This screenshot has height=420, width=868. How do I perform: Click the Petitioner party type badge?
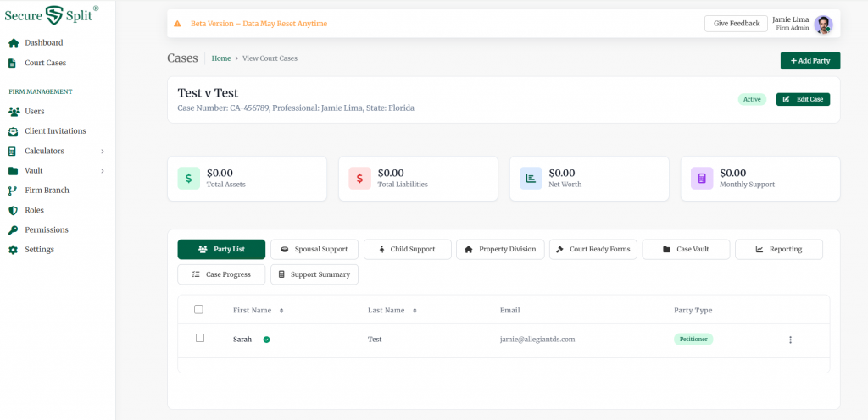point(693,340)
